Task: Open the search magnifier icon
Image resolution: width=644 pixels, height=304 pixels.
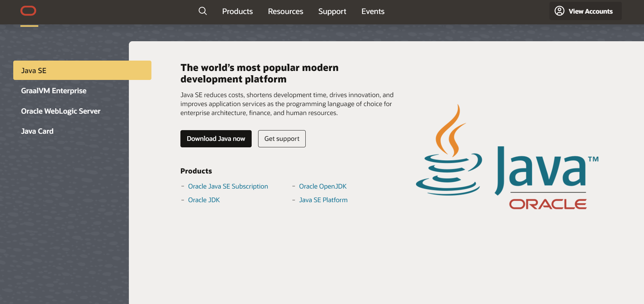Action: point(203,11)
